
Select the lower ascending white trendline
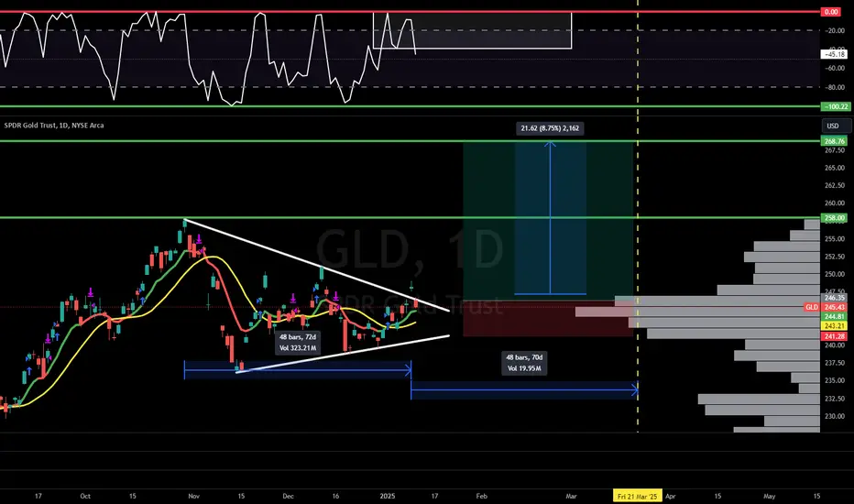point(343,354)
